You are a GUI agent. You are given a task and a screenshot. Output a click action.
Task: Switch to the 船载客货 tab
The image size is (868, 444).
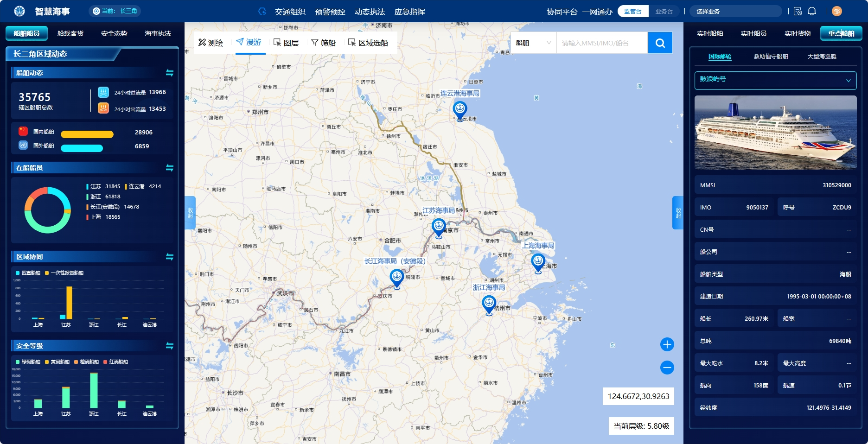(x=70, y=33)
